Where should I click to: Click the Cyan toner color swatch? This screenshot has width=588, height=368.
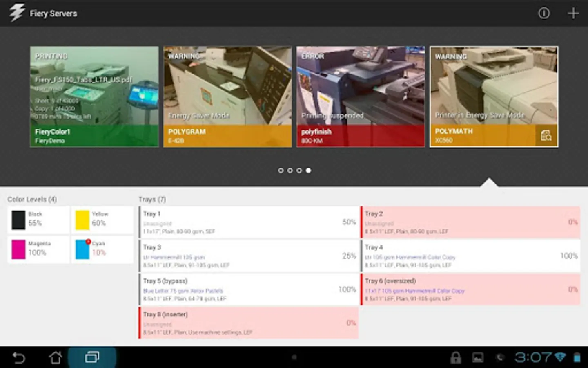click(x=82, y=249)
